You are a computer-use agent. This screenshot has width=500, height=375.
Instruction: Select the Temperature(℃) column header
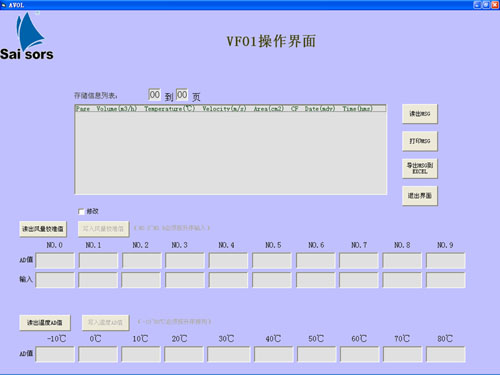[170, 109]
